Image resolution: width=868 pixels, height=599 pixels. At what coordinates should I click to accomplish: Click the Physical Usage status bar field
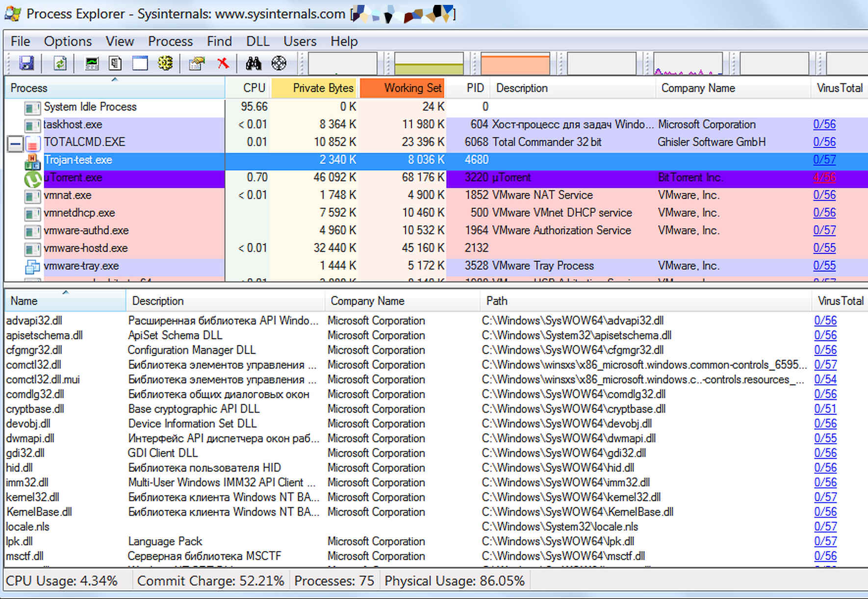tap(456, 581)
